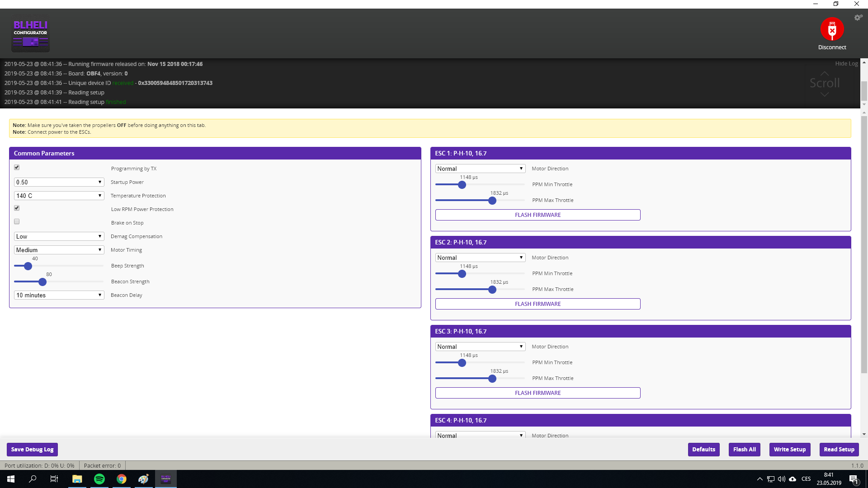Open File Explorer from the taskbar
Image resolution: width=868 pixels, height=488 pixels.
77,479
